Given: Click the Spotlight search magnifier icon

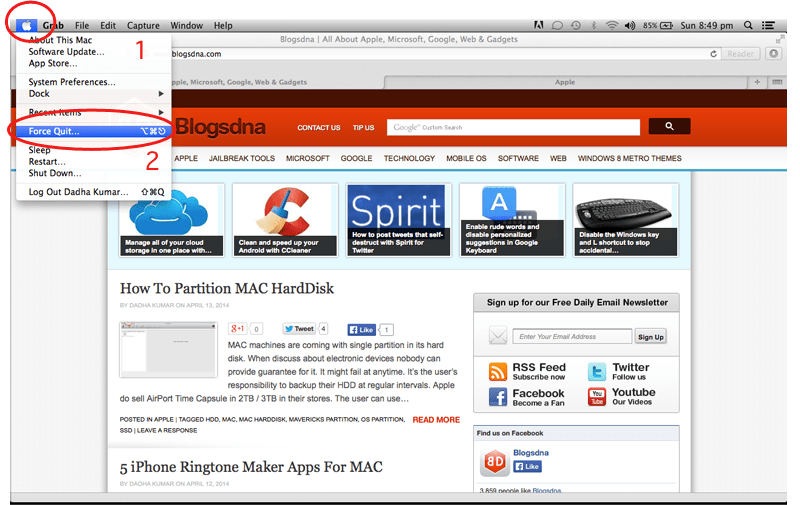Looking at the screenshot, I should click(x=748, y=25).
